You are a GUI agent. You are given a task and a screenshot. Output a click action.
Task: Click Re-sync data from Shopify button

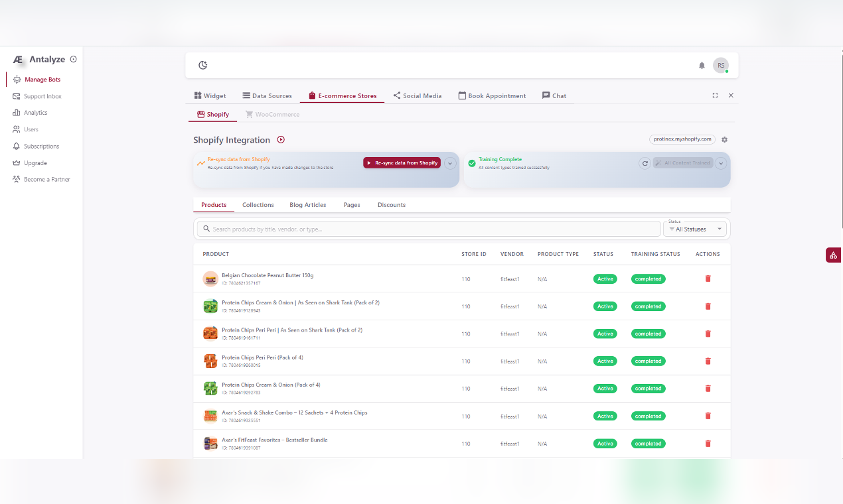pos(402,163)
